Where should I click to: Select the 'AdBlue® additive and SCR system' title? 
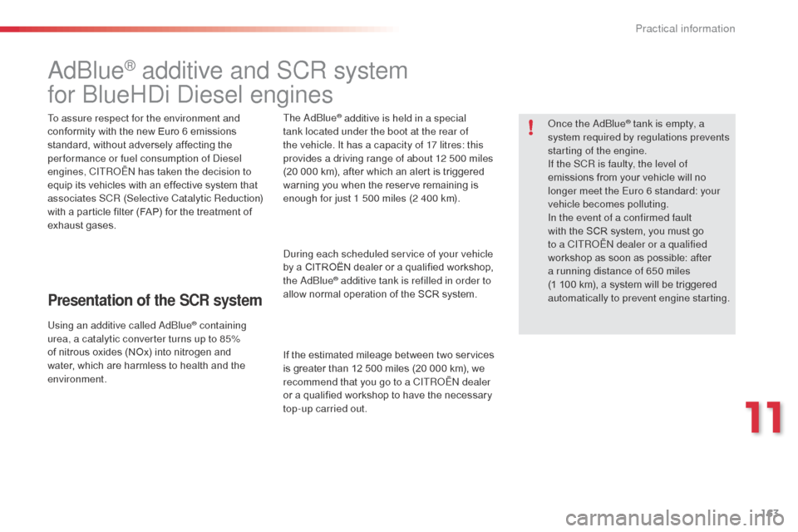(228, 71)
